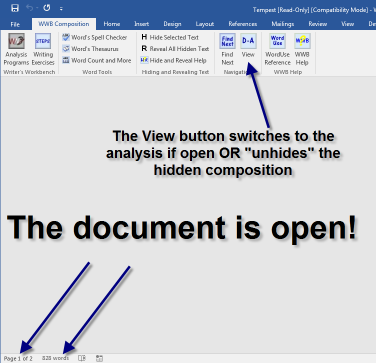Run Word's Spell Checker
Screen dimensions: 376x363
[x=95, y=37]
